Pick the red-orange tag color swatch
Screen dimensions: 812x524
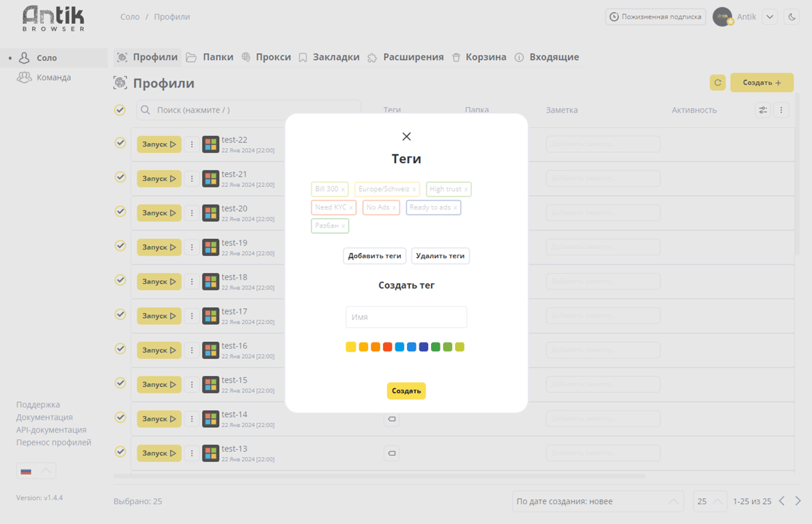(x=387, y=347)
